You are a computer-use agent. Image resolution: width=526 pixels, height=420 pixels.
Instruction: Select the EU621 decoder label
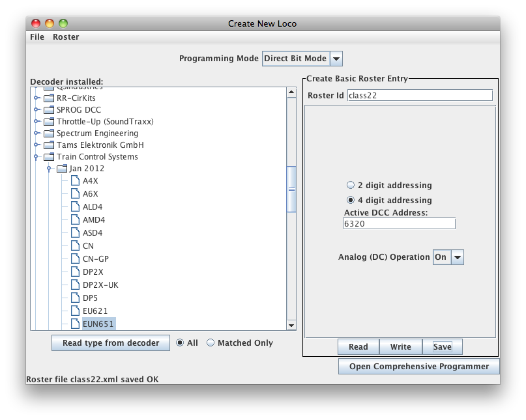[95, 311]
